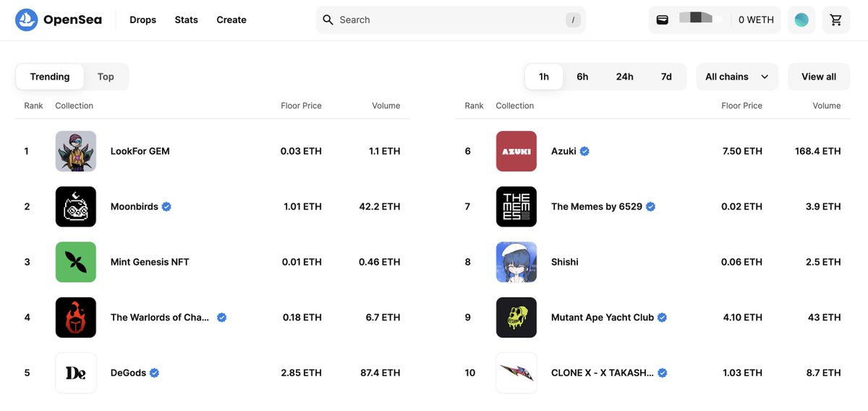Click Moonbirds floor price 1.01 ETH

coord(302,207)
